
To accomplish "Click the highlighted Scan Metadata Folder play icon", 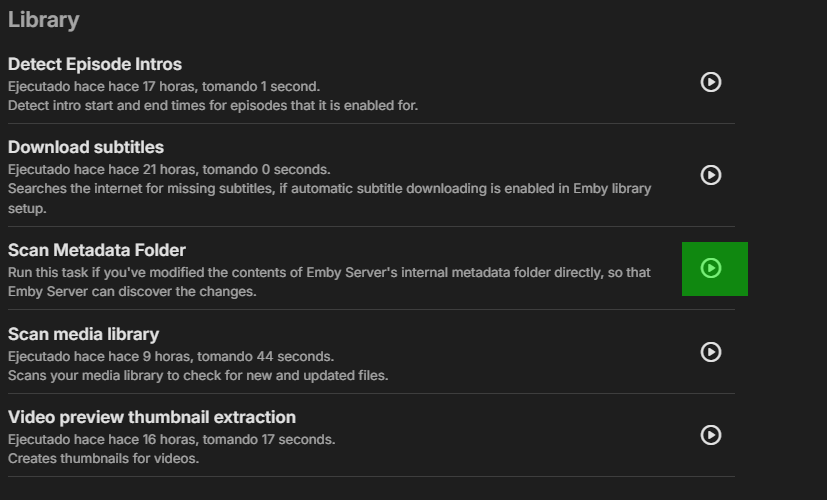I will tap(711, 268).
